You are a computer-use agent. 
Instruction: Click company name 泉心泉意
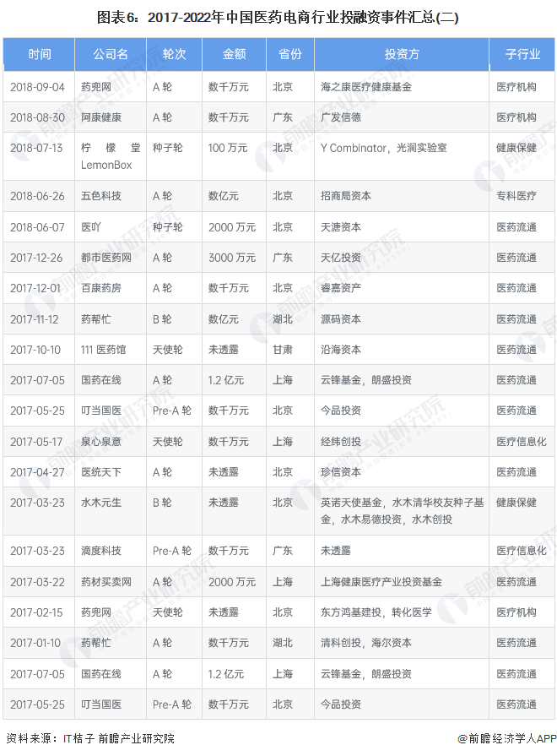point(101,442)
